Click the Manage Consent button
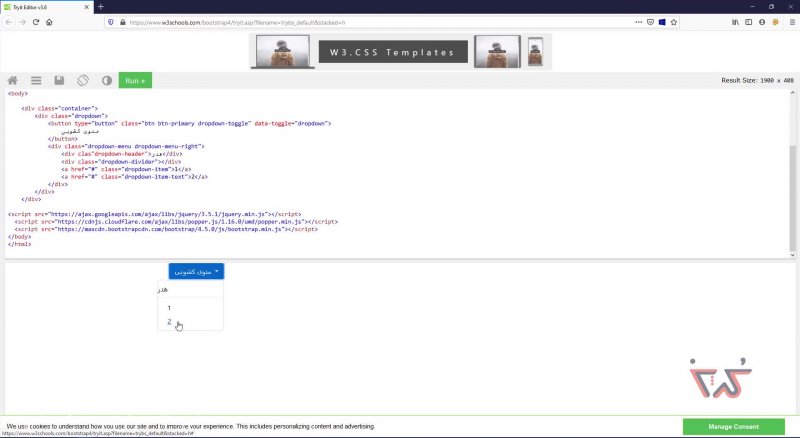This screenshot has width=800, height=438. click(733, 427)
